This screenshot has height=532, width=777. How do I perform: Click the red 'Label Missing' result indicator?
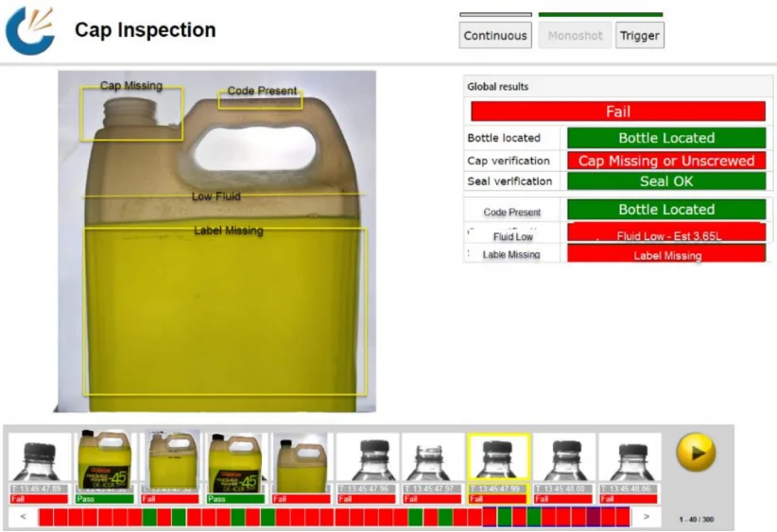pos(665,255)
